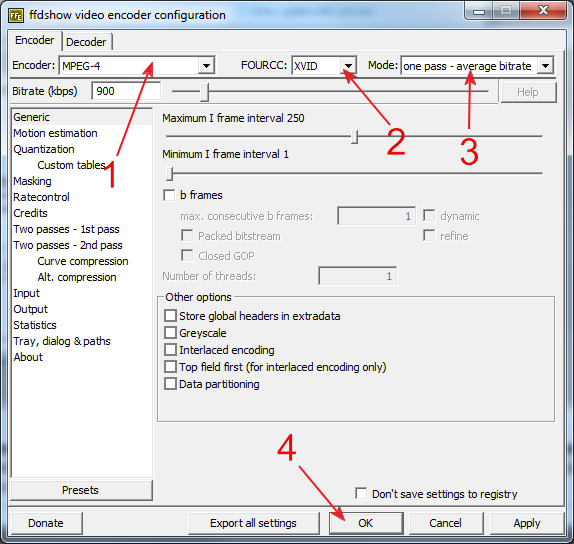Confirm with the OK button
The image size is (574, 544).
tap(366, 523)
